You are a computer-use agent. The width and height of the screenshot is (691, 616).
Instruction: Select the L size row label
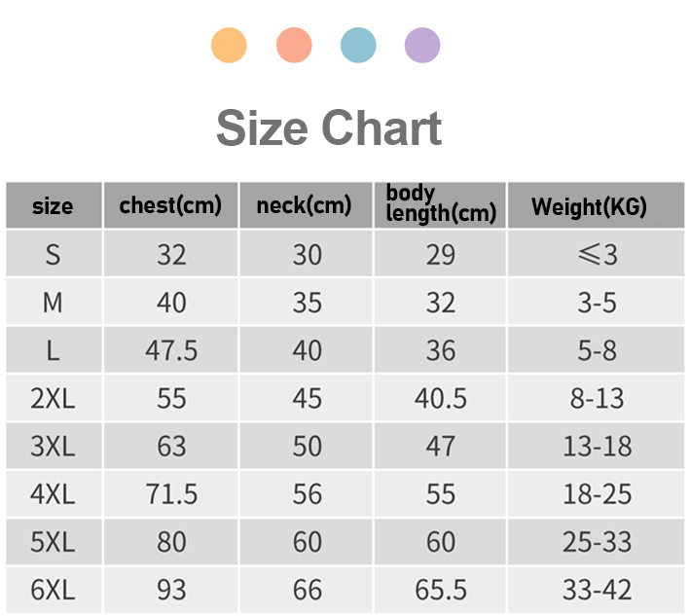(x=53, y=350)
